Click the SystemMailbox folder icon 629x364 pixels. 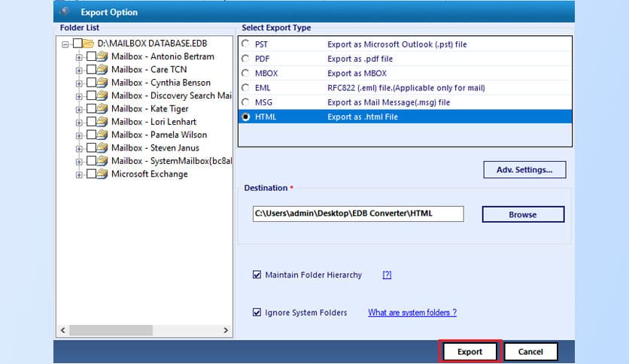coord(102,161)
